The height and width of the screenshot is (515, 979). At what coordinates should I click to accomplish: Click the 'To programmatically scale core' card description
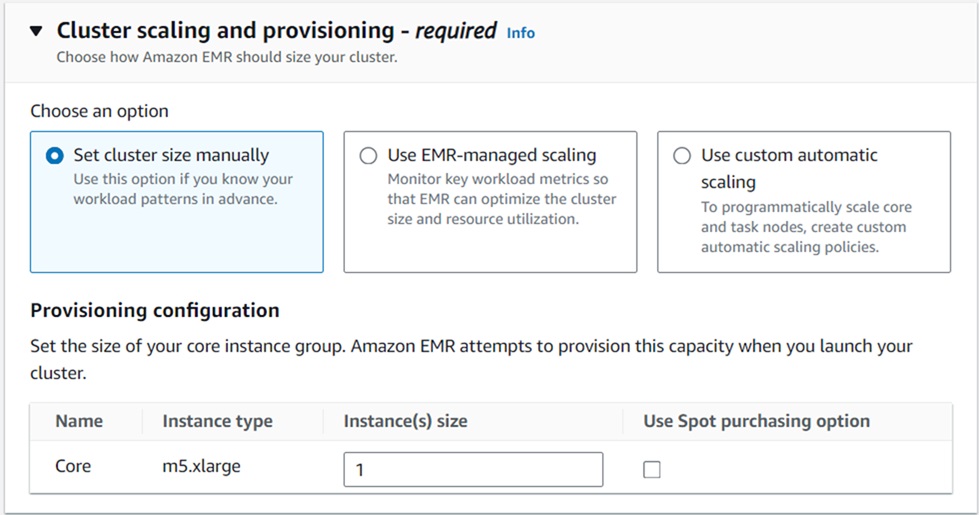806,227
